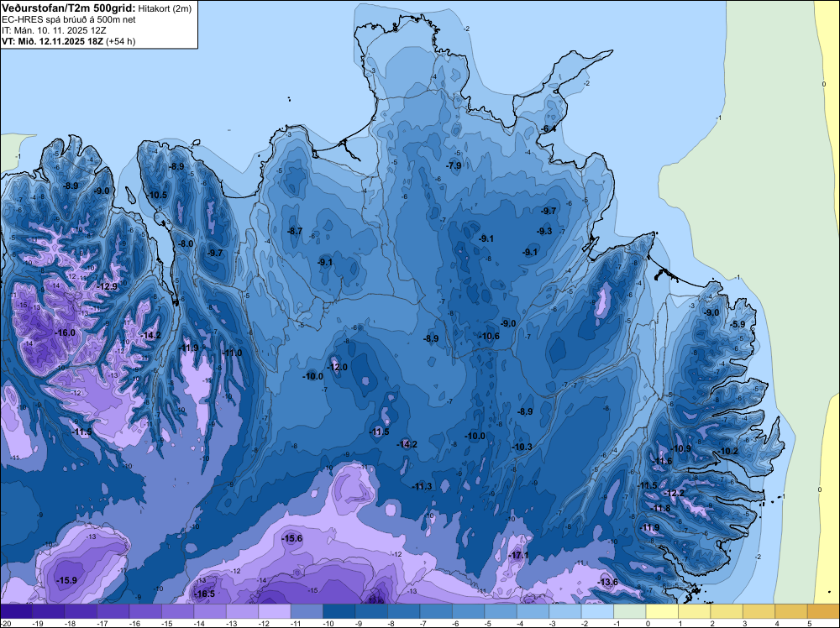This screenshot has width=840, height=628.
Task: Click the -16.0 temperature value
Action: [x=66, y=332]
